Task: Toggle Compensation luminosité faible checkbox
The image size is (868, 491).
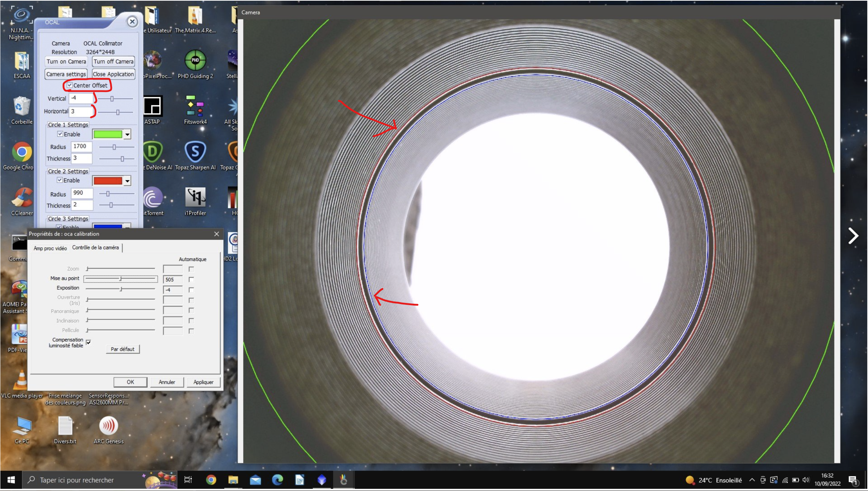Action: (x=88, y=342)
